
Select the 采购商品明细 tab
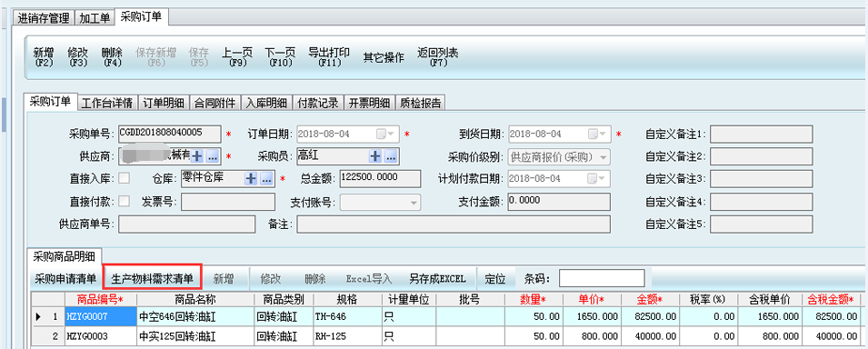coord(65,256)
